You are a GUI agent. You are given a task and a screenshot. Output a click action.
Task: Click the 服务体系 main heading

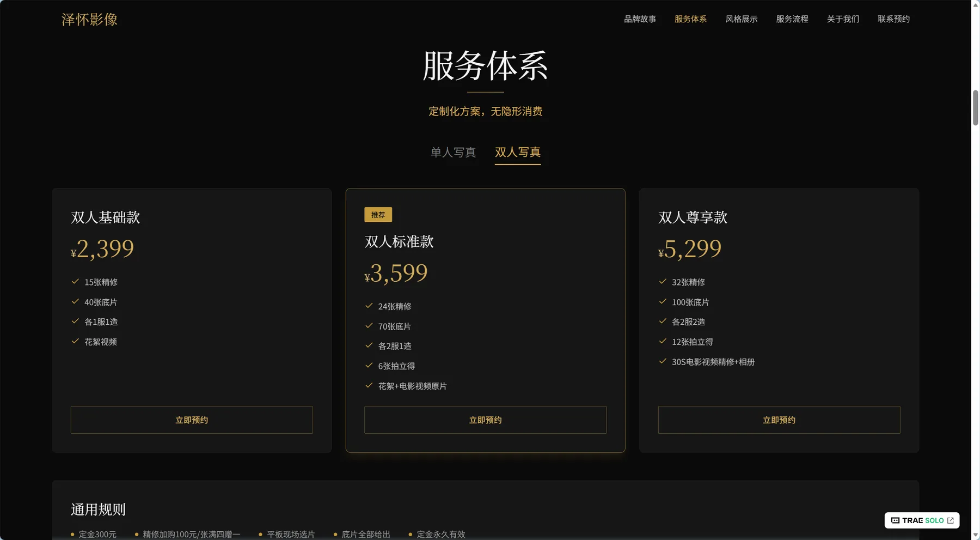pyautogui.click(x=485, y=66)
